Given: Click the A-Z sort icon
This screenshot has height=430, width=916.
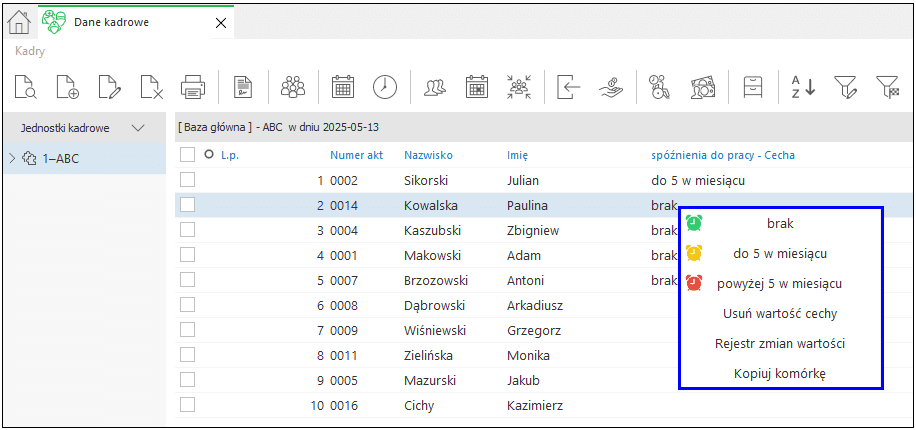Looking at the screenshot, I should pos(803,87).
